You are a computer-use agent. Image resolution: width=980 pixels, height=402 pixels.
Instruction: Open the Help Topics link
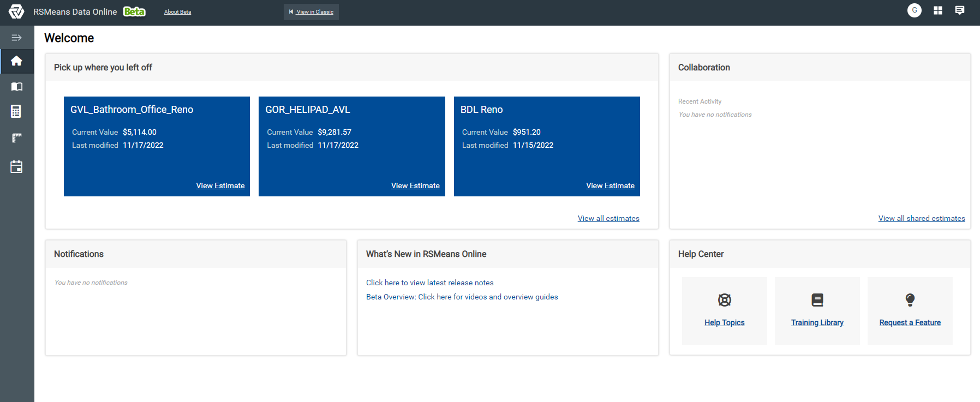pos(725,322)
